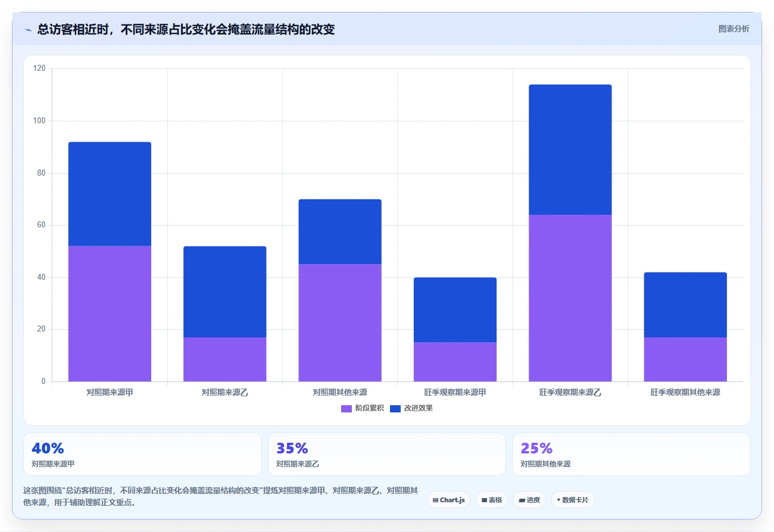Select the Chart.js tag chip
Screen dimensions: 774x532
coord(448,500)
